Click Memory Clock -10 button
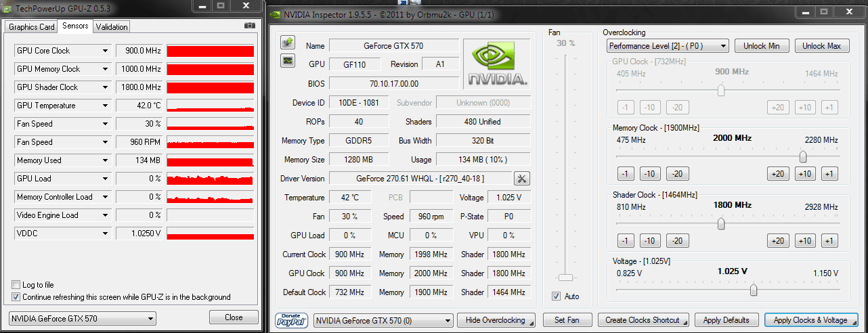 click(x=651, y=174)
